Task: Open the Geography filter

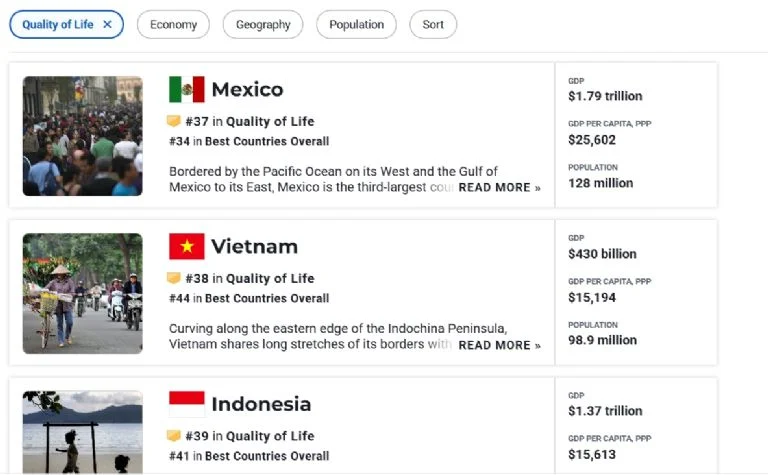Action: pos(263,25)
